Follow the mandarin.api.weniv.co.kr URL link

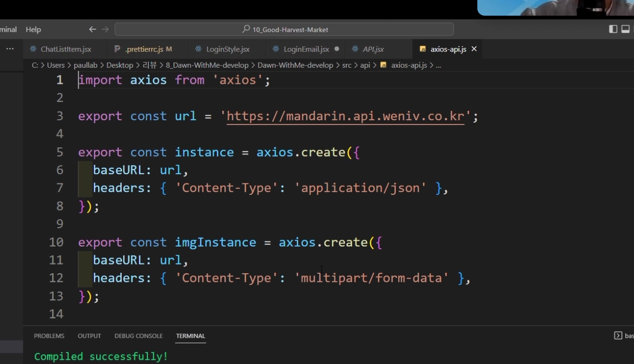click(345, 116)
